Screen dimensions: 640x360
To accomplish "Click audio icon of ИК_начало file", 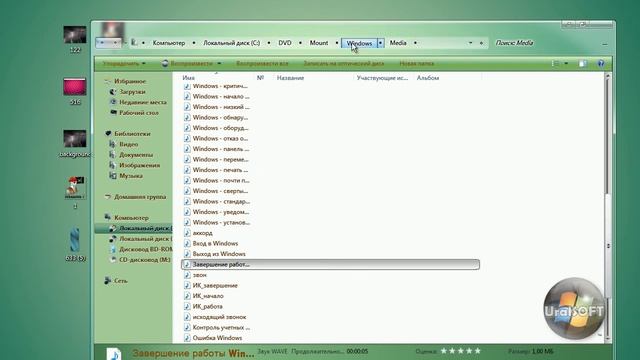I will click(x=187, y=296).
